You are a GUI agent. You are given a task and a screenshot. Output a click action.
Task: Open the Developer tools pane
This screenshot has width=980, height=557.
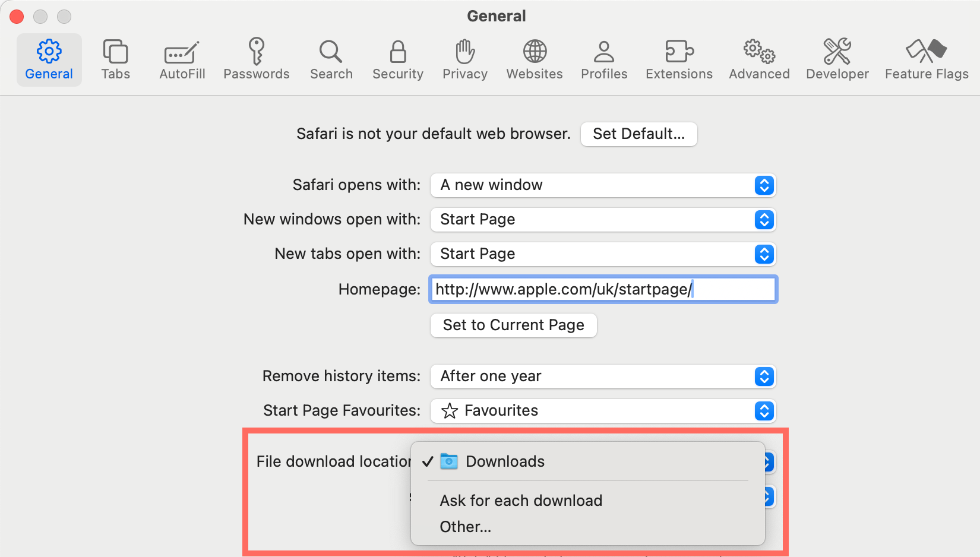tap(837, 60)
